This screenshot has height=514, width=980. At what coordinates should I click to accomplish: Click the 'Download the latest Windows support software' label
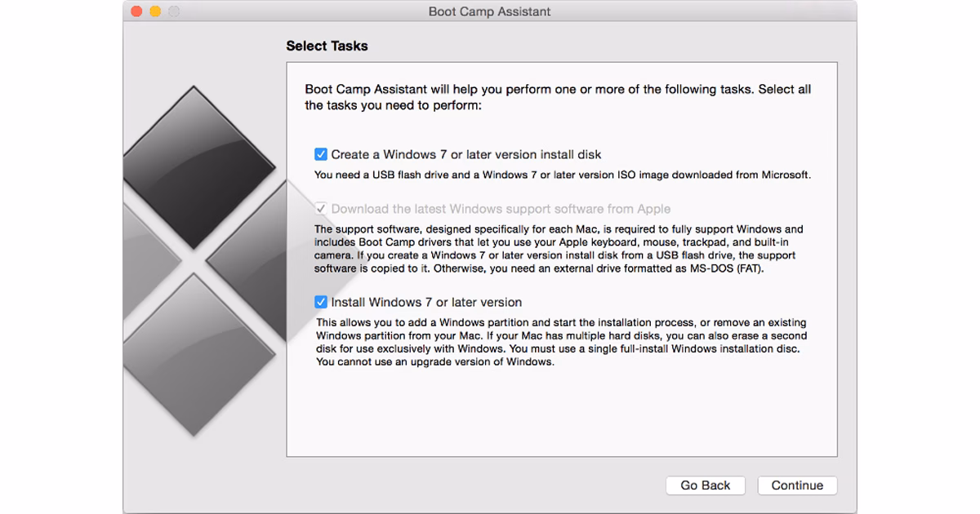pyautogui.click(x=501, y=209)
